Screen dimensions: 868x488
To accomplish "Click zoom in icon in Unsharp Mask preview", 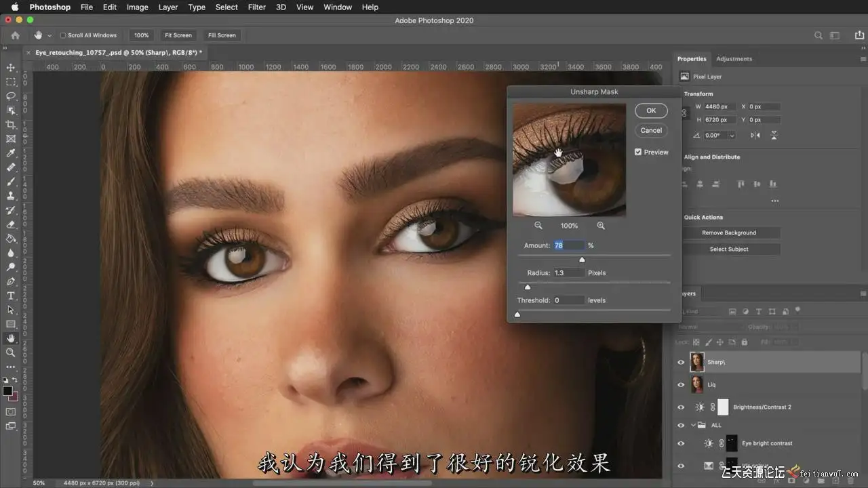I will click(x=601, y=226).
